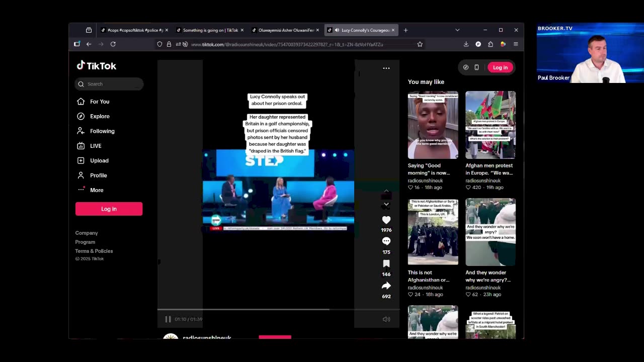
Task: Click the Firefox View icon left of the tabs
Action: tap(89, 30)
